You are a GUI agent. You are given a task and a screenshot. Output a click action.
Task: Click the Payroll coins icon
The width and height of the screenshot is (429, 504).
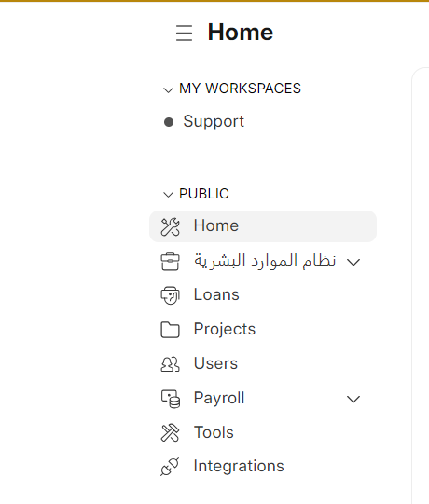click(x=171, y=399)
